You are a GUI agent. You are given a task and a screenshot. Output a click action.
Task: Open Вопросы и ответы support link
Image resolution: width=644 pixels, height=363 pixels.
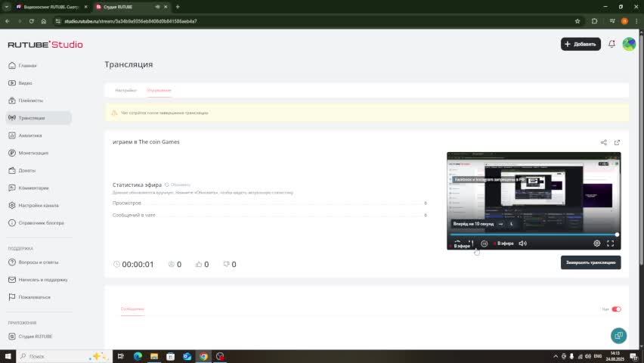click(33, 262)
